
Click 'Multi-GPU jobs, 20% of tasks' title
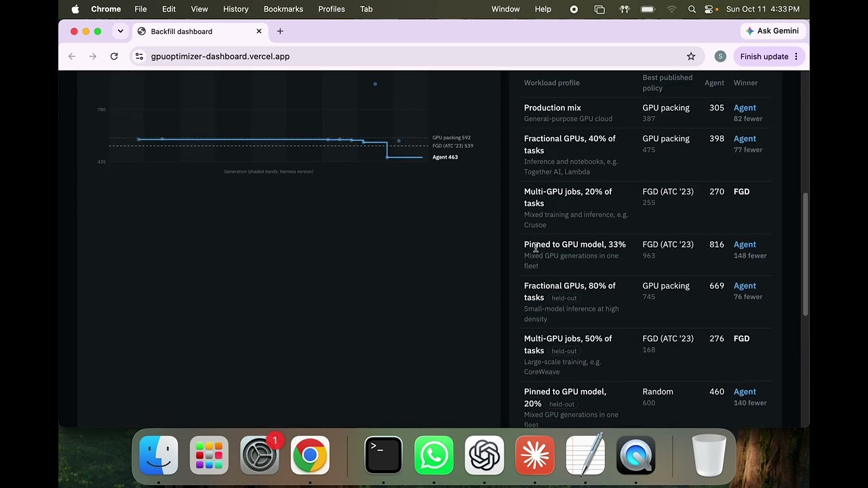point(568,197)
